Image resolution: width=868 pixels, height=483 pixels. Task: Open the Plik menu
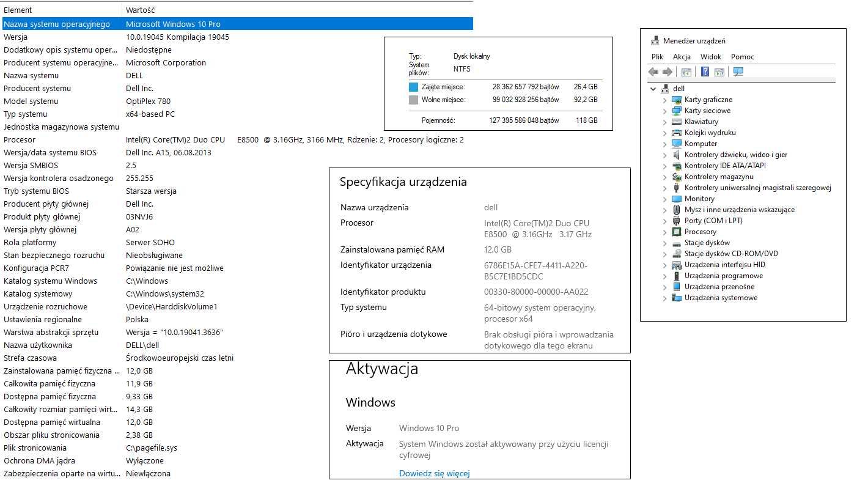(658, 57)
